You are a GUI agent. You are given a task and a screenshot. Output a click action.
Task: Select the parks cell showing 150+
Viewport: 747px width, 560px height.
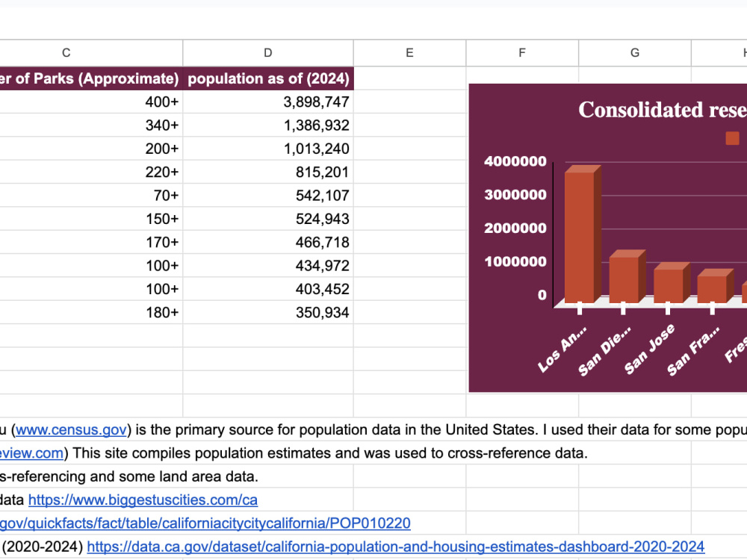pyautogui.click(x=90, y=219)
